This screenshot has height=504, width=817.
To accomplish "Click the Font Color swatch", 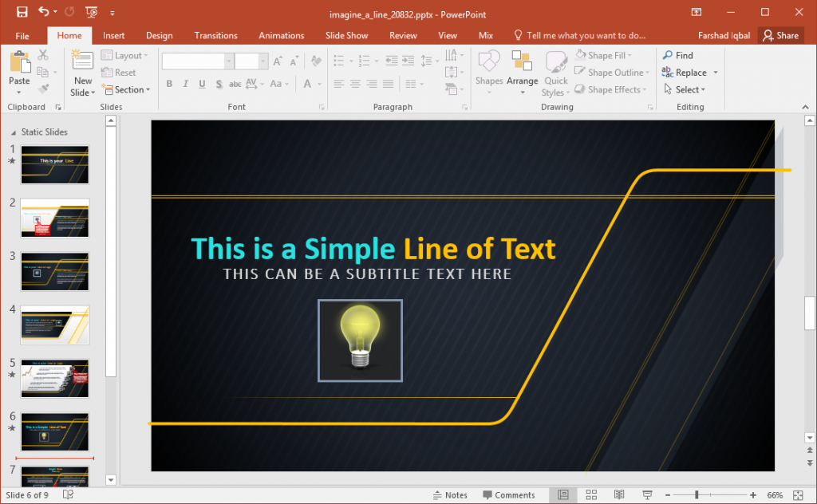I will pos(307,83).
